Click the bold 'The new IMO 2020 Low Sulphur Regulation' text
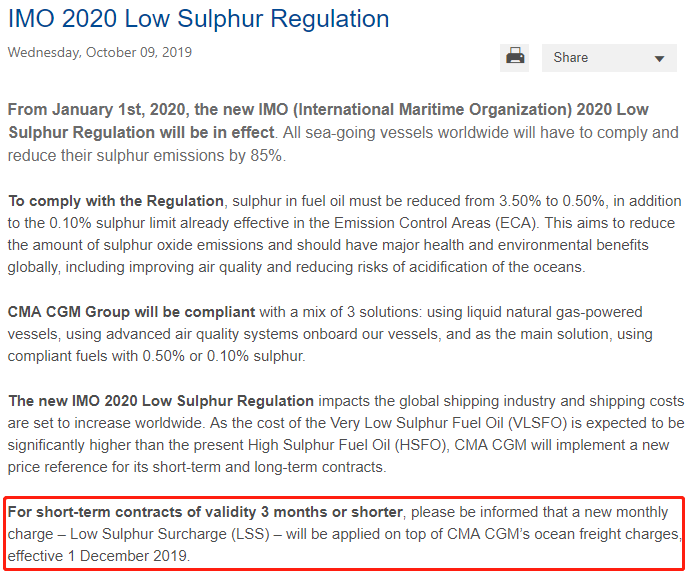692x578 pixels. [x=161, y=401]
